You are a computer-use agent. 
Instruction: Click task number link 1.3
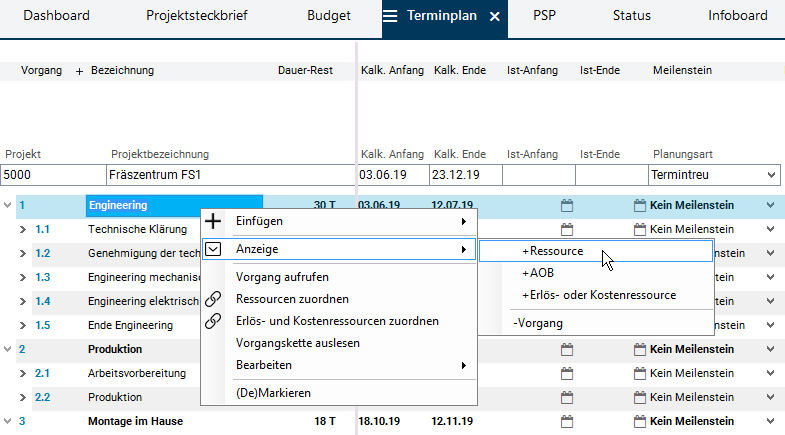pyautogui.click(x=43, y=278)
